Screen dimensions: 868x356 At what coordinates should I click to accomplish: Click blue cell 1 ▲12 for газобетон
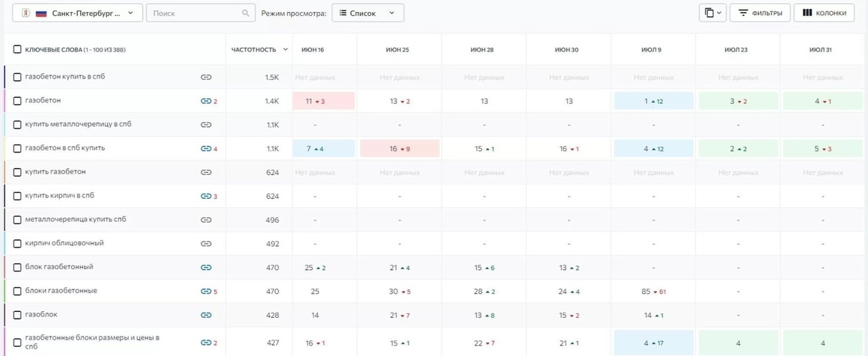653,101
